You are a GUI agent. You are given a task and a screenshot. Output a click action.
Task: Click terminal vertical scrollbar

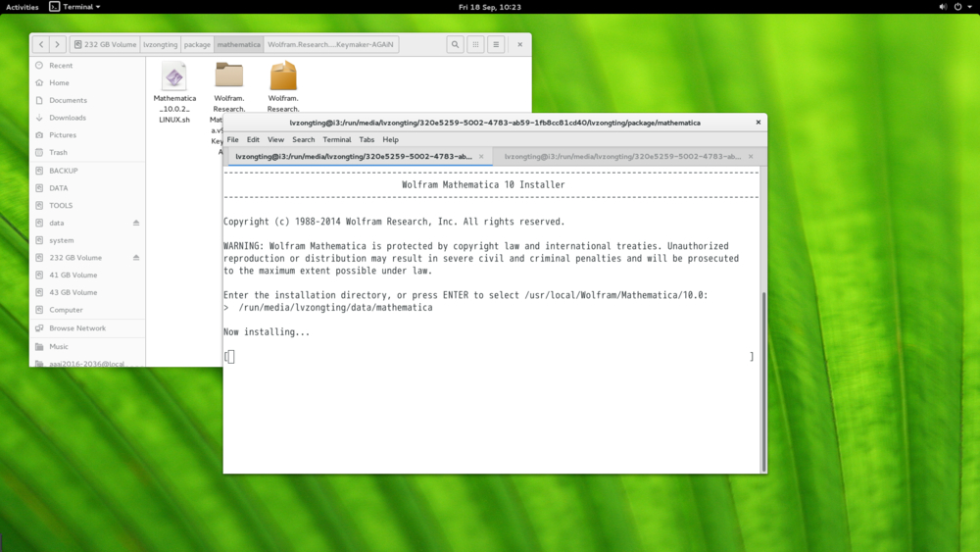763,381
